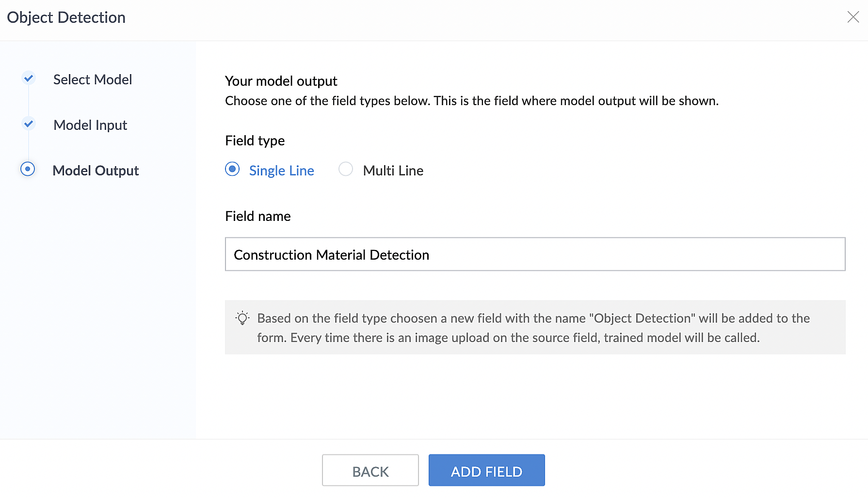Click the Field type label

[x=255, y=140]
